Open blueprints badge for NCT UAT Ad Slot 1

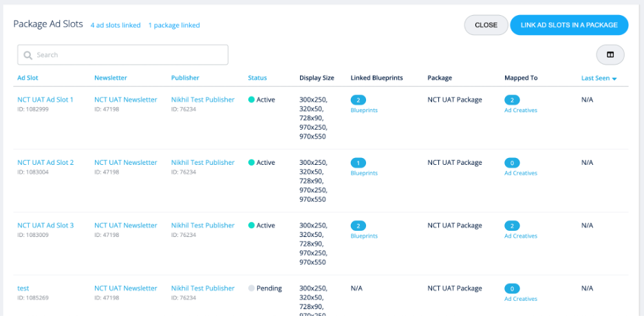pyautogui.click(x=358, y=100)
